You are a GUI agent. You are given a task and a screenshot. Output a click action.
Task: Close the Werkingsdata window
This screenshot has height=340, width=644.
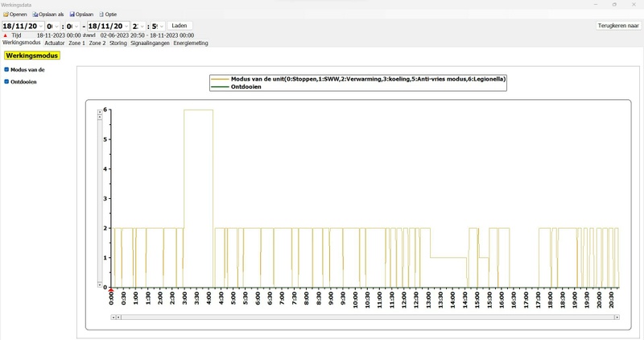(x=634, y=5)
